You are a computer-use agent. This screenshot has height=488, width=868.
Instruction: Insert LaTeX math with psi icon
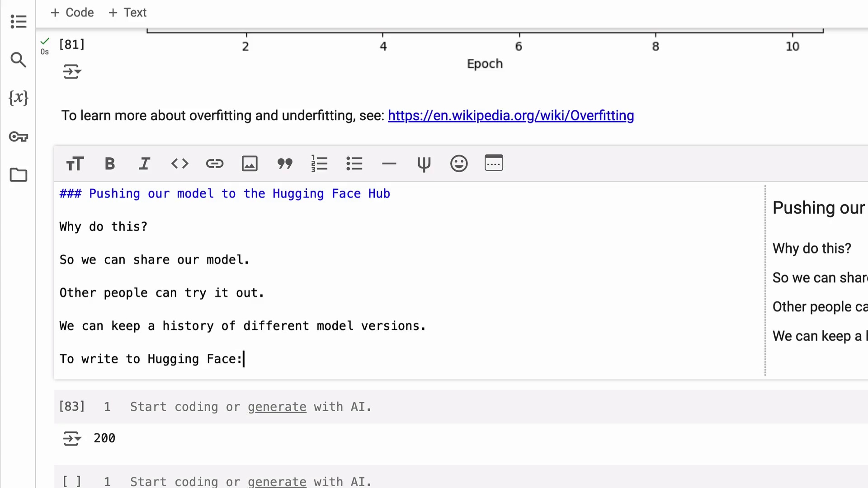point(424,164)
